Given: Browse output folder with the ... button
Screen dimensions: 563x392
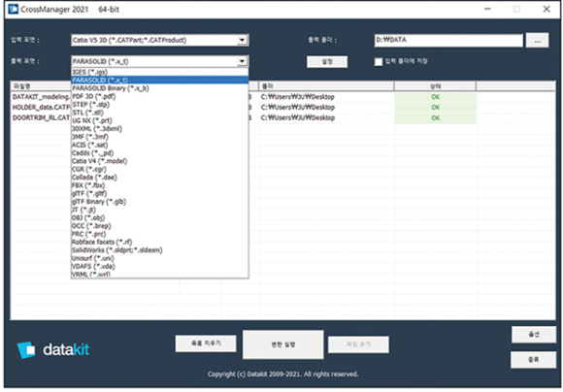Looking at the screenshot, I should (x=537, y=40).
